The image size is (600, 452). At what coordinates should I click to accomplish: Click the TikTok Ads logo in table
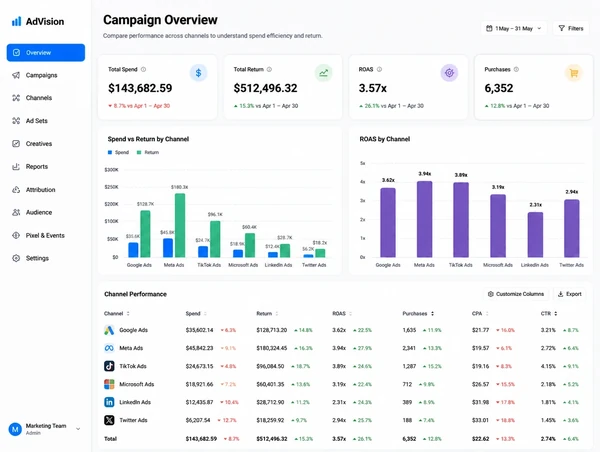pyautogui.click(x=109, y=366)
